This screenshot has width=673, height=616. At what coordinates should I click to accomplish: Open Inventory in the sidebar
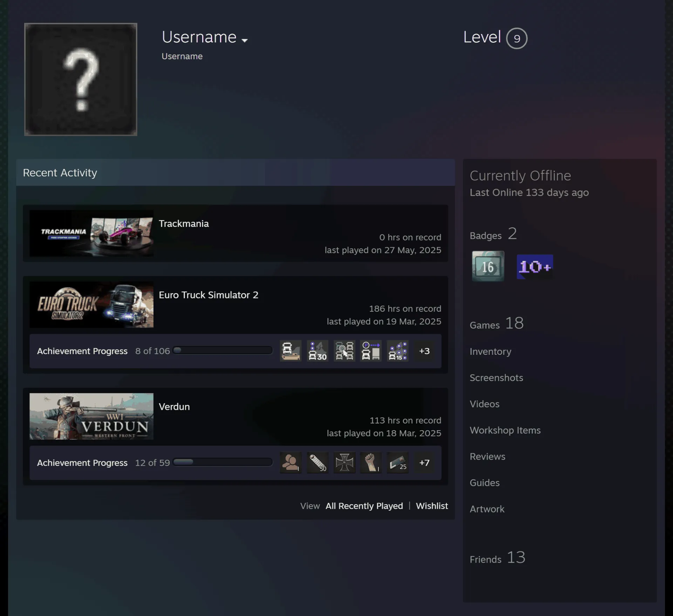490,351
